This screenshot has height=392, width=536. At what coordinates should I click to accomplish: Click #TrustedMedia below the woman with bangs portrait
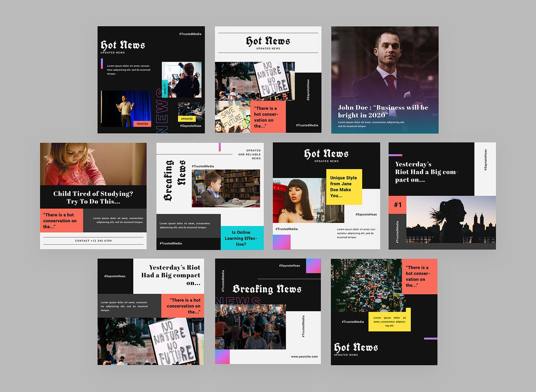click(286, 229)
